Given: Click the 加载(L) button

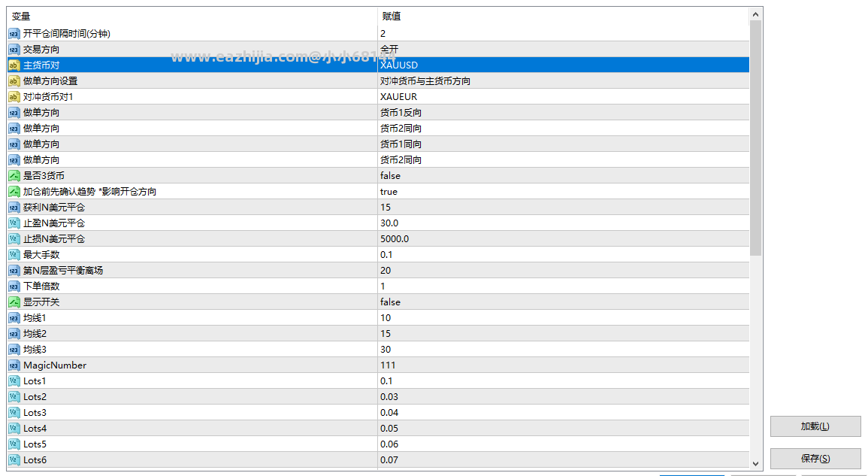Looking at the screenshot, I should click(x=815, y=426).
